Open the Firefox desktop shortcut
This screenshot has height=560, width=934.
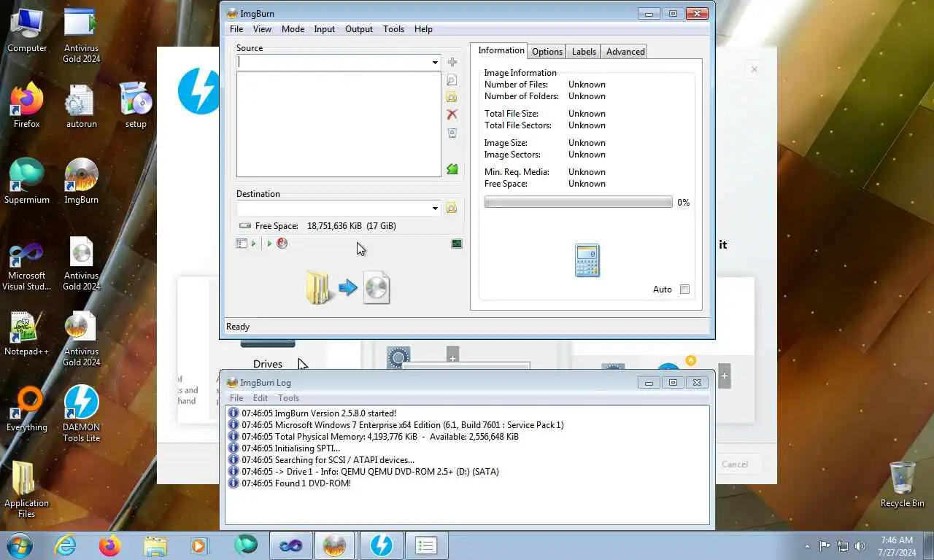click(x=27, y=106)
